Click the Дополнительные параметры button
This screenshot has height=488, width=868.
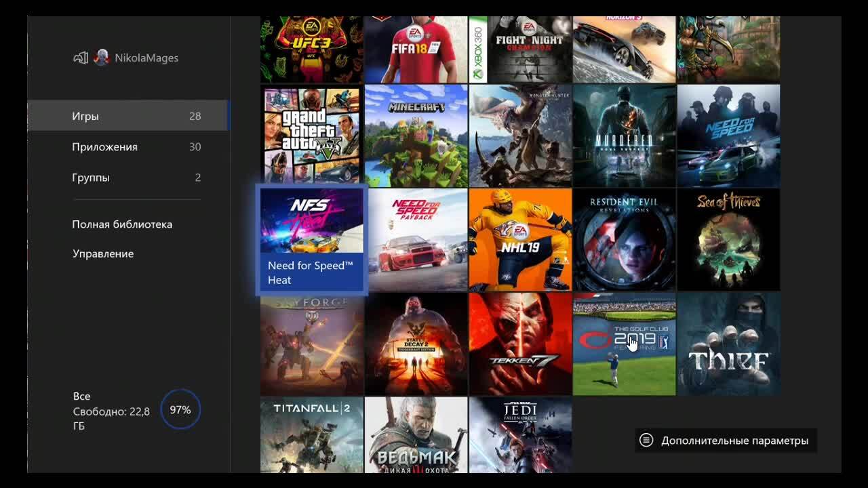tap(726, 441)
